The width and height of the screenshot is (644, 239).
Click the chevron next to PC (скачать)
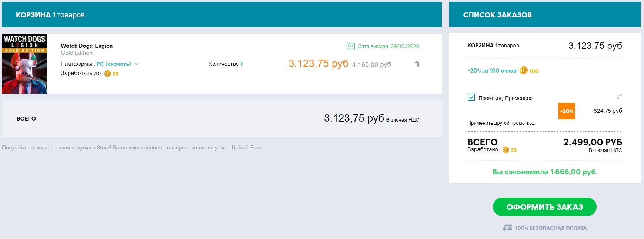136,64
